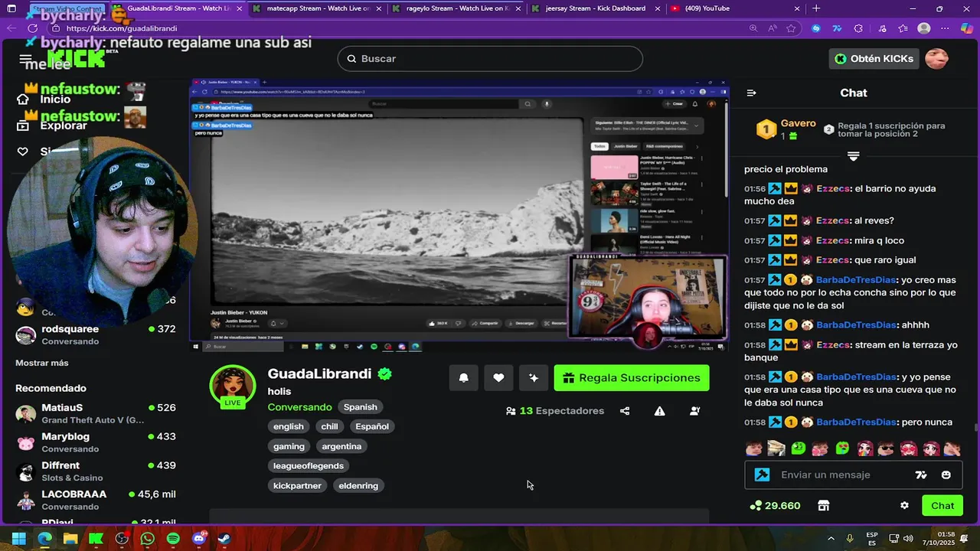Open rodsquaree channel in the sidebar
The width and height of the screenshot is (980, 551).
(96, 334)
